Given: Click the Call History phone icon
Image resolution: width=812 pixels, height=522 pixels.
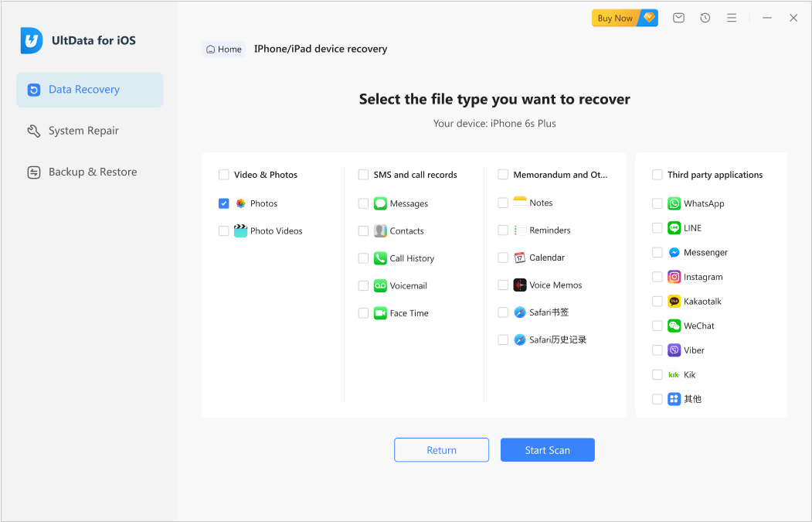Looking at the screenshot, I should (380, 258).
